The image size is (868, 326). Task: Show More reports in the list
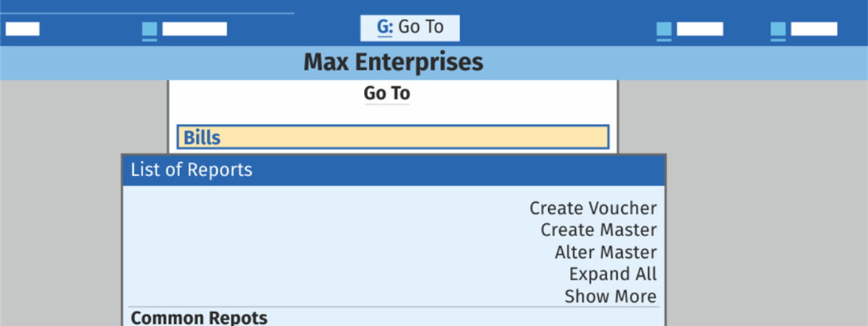[x=610, y=296]
